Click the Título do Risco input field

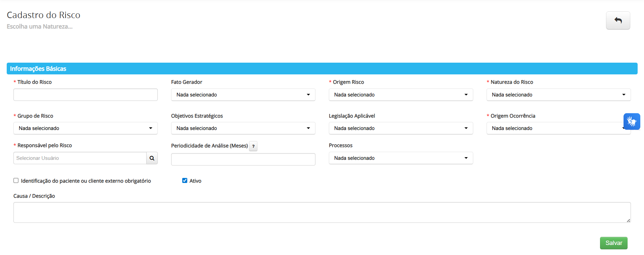coord(85,95)
